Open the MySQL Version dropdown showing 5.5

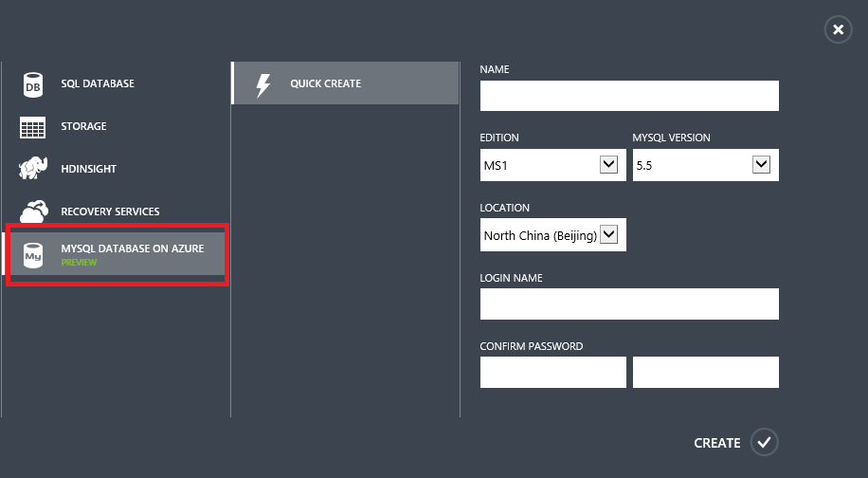pyautogui.click(x=706, y=165)
